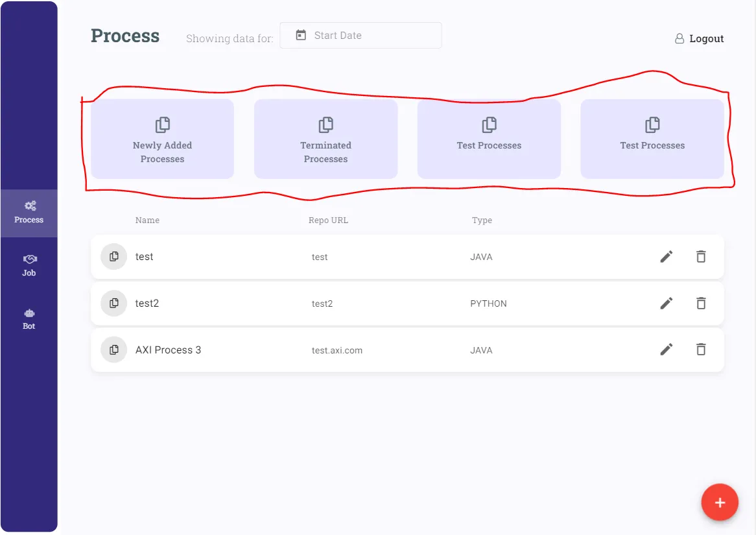
Task: Click the Logout link
Action: (706, 39)
